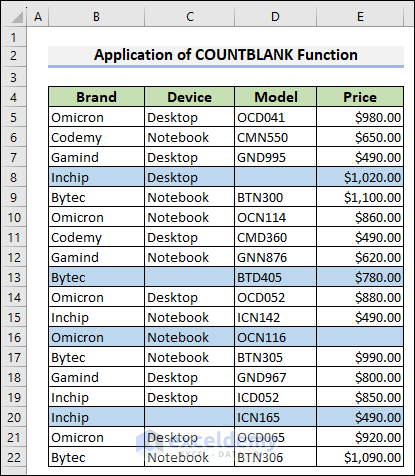The height and width of the screenshot is (476, 415).
Task: Select blank Device cell in Bytec row 13
Action: tap(190, 277)
